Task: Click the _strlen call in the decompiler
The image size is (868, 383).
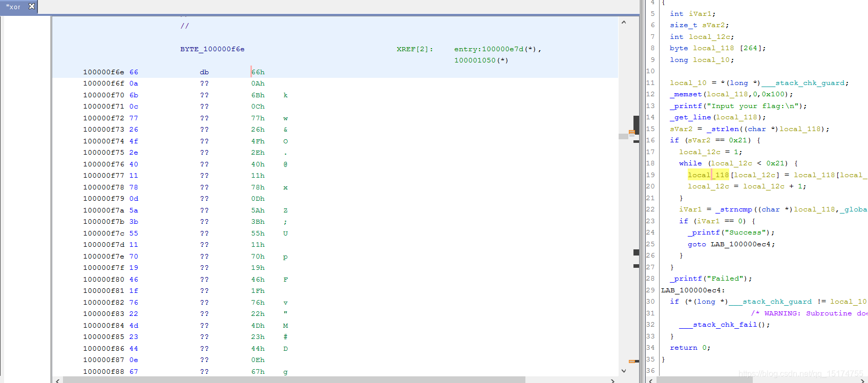Action: point(723,129)
